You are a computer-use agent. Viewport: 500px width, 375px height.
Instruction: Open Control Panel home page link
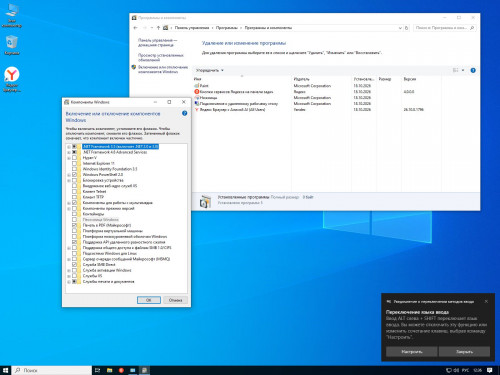[x=157, y=42]
